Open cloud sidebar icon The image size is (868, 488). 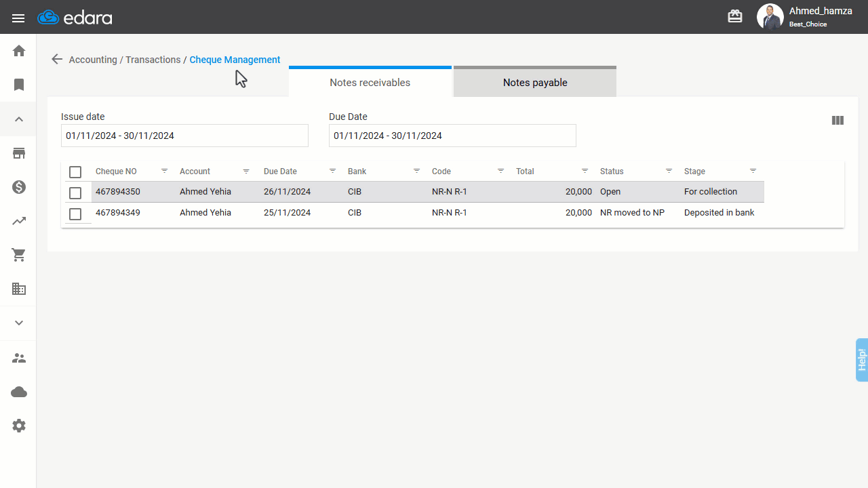point(19,392)
